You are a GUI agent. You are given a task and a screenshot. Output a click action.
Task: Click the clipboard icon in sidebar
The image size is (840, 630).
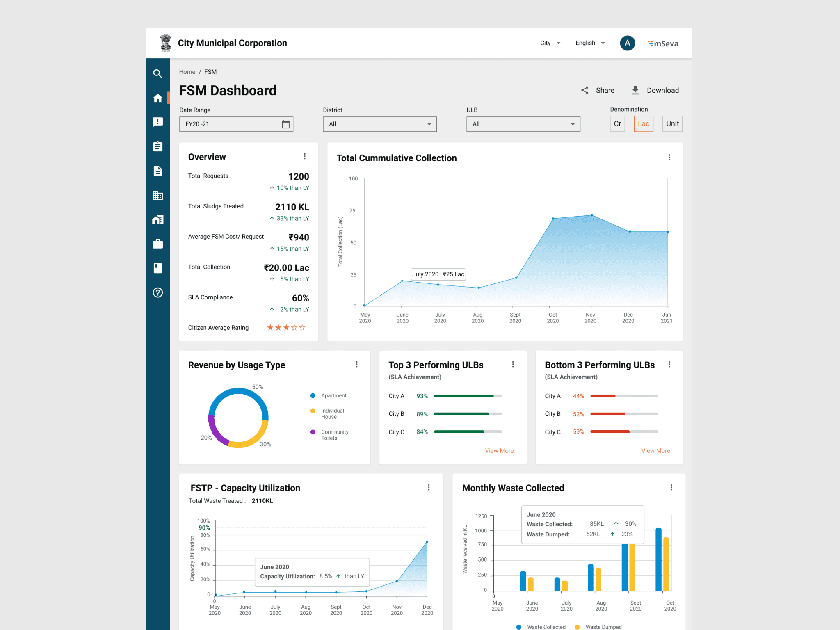click(157, 146)
